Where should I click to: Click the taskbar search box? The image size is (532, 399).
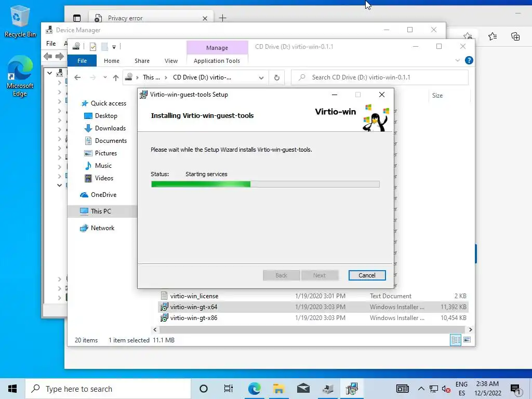point(108,389)
